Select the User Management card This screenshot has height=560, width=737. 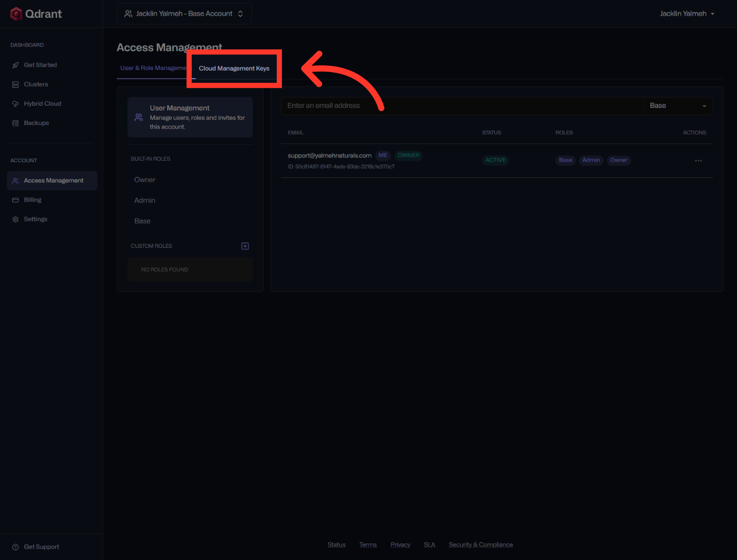coord(190,117)
